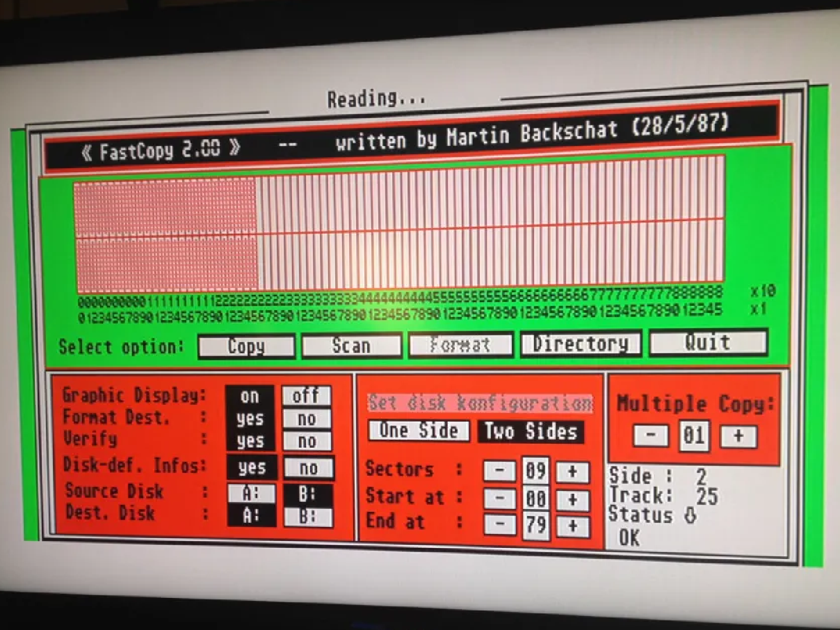Increase End at track value

pos(573,526)
